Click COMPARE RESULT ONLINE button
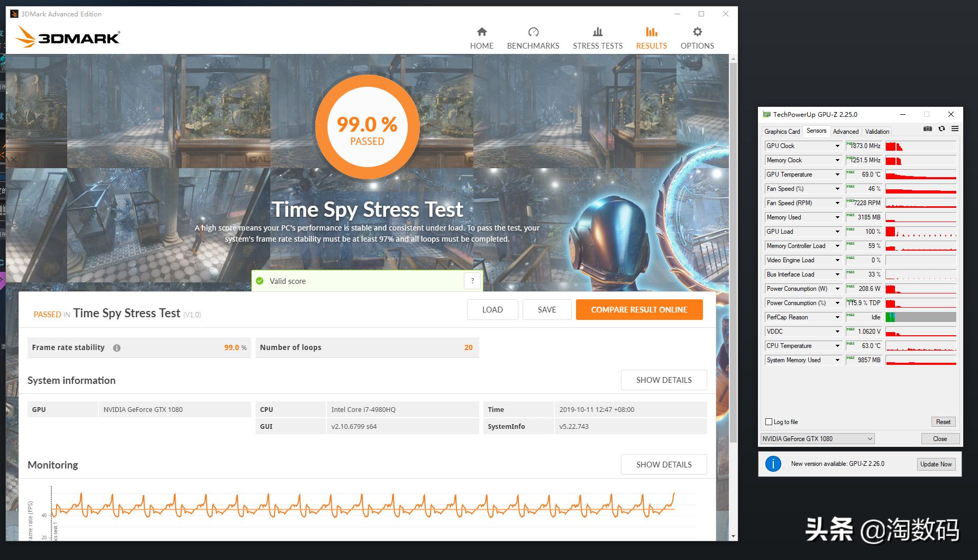 pyautogui.click(x=639, y=310)
